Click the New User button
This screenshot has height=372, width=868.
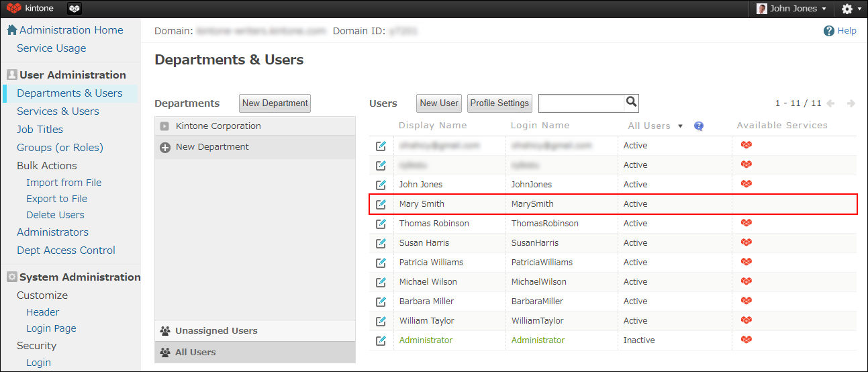pyautogui.click(x=439, y=103)
